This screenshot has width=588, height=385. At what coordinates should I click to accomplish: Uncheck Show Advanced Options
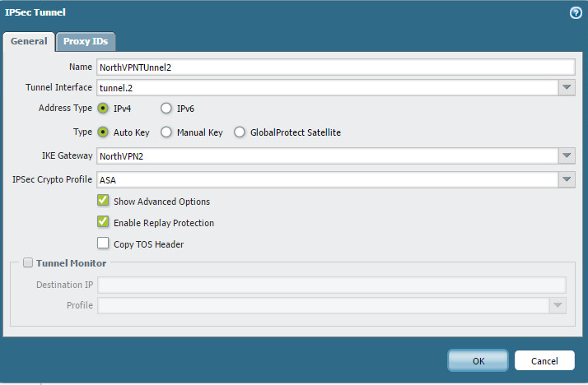click(104, 201)
